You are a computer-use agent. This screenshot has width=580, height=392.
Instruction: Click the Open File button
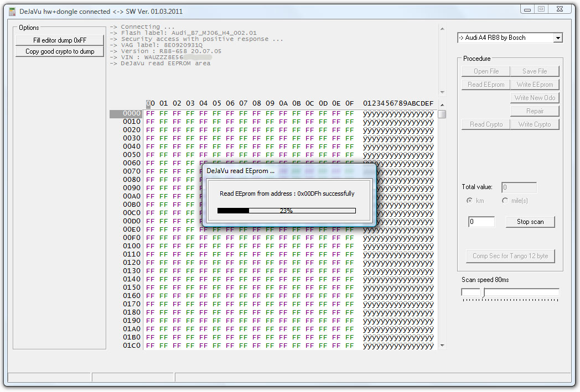click(486, 71)
